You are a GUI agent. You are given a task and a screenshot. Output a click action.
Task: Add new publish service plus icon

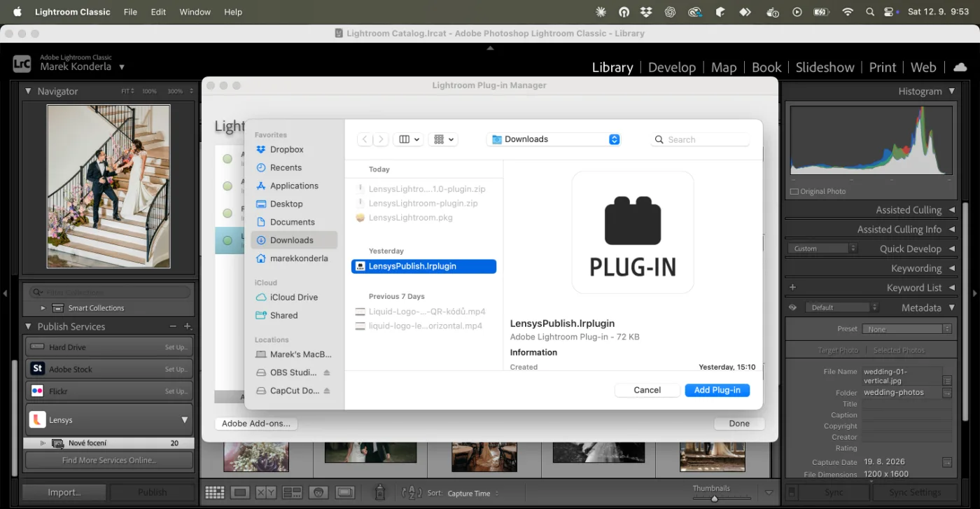point(188,326)
